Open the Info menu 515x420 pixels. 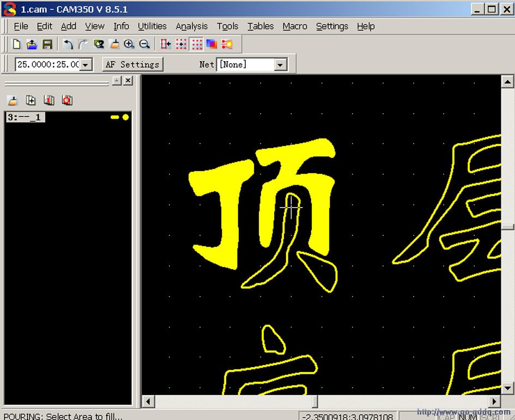[x=121, y=26]
